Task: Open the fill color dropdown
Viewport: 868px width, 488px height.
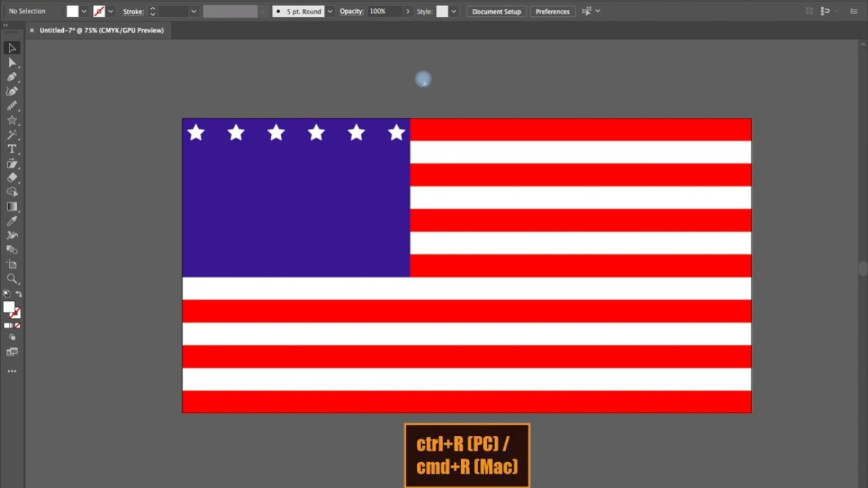Action: pyautogui.click(x=84, y=12)
